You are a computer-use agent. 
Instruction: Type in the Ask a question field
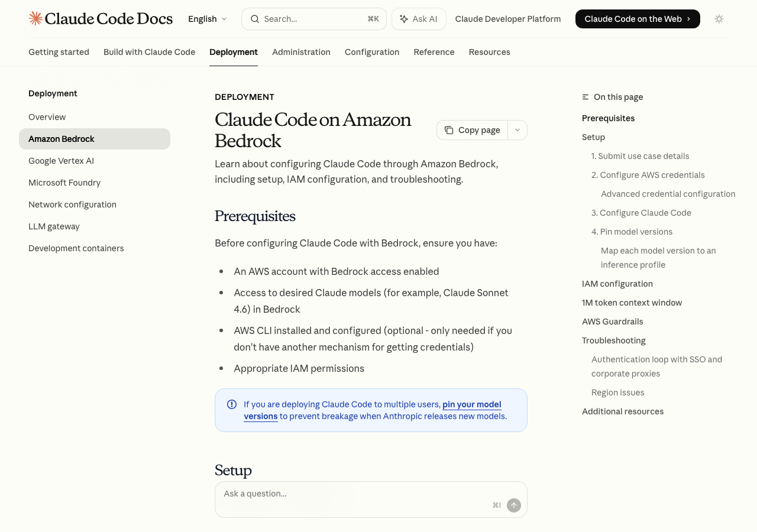tap(355, 494)
